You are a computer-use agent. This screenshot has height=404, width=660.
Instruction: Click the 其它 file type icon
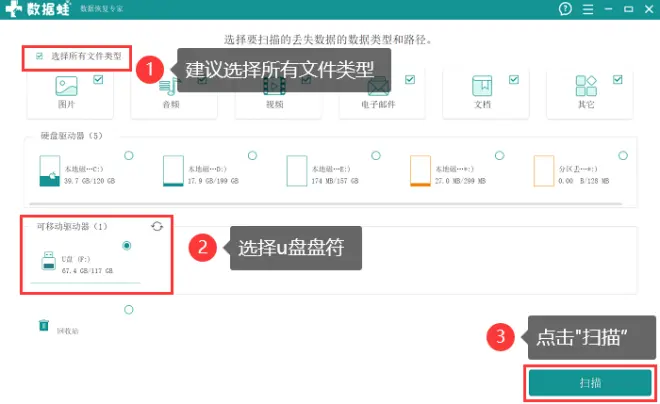(585, 87)
